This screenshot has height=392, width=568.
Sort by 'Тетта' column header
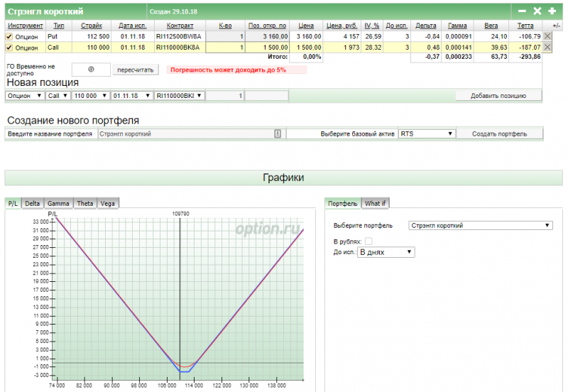coord(525,26)
